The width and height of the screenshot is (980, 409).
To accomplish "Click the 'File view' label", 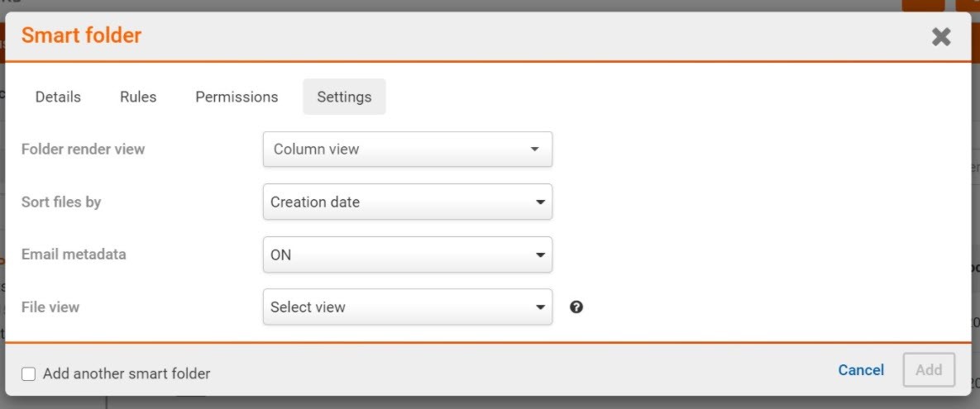I will click(50, 307).
